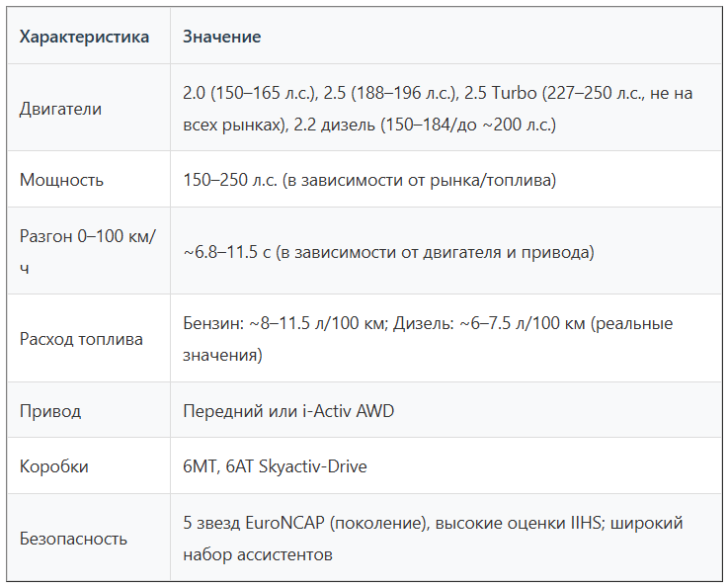Select the Мощность row label
This screenshot has width=728, height=588.
pos(61,180)
